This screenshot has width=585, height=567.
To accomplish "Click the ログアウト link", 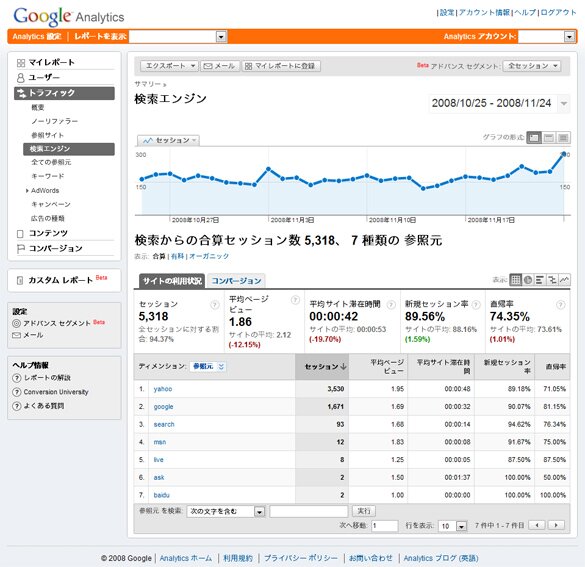I will tap(558, 12).
